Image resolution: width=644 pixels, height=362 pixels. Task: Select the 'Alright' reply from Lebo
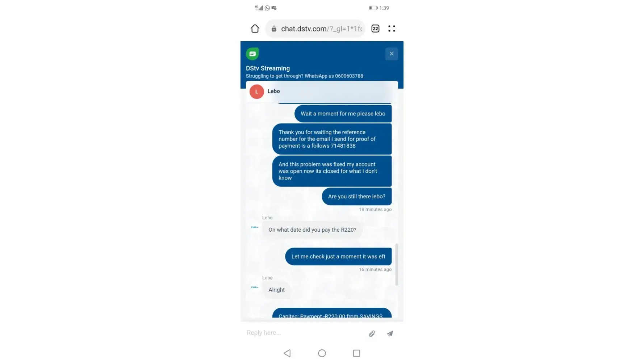tap(276, 290)
